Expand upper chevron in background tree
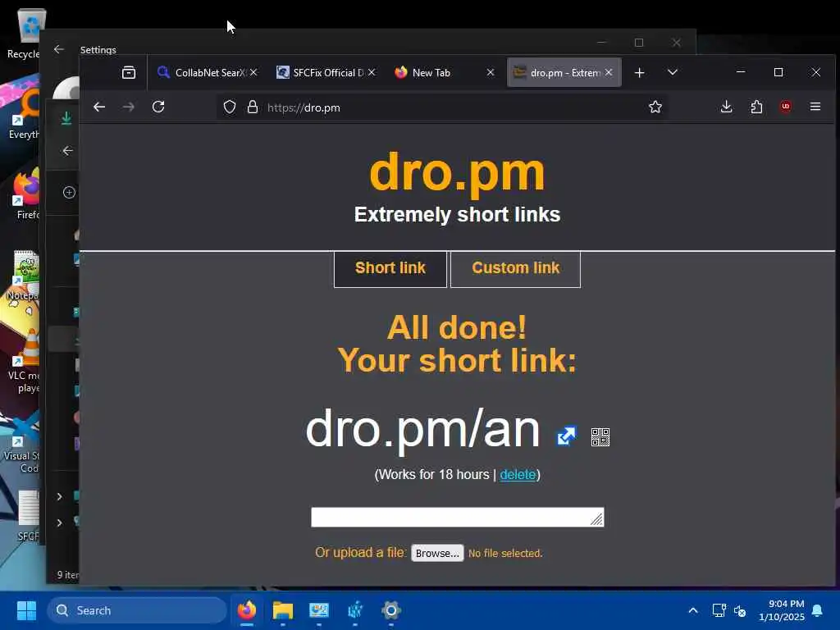This screenshot has height=630, width=840. (x=59, y=496)
